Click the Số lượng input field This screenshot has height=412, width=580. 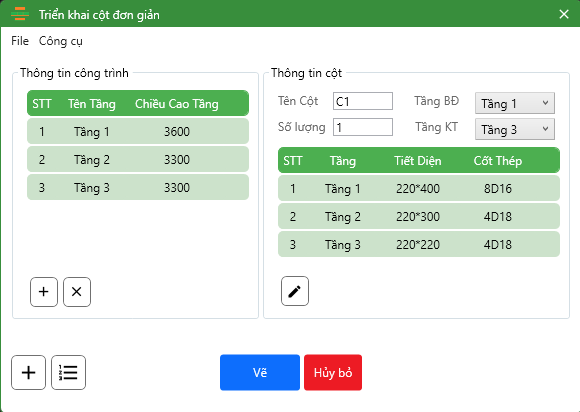[363, 127]
